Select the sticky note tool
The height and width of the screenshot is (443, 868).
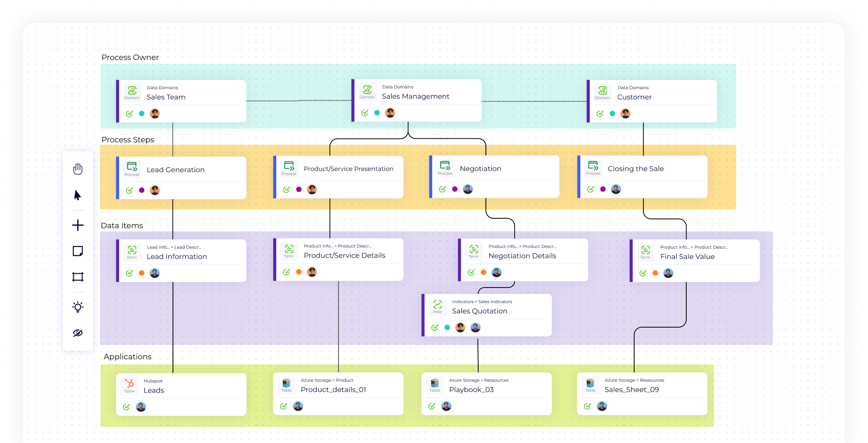click(x=77, y=251)
